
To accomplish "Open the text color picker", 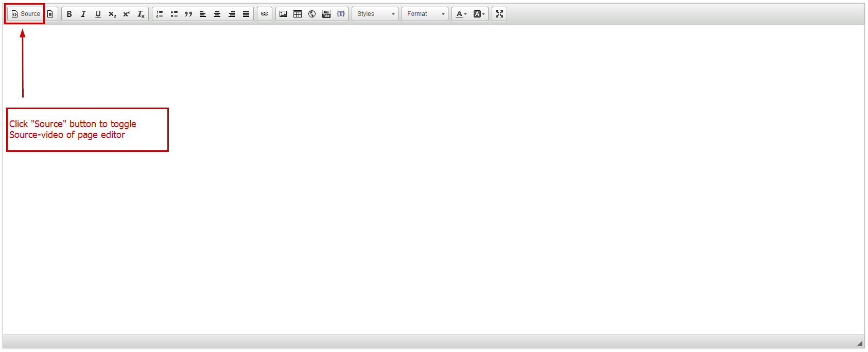I will click(461, 14).
